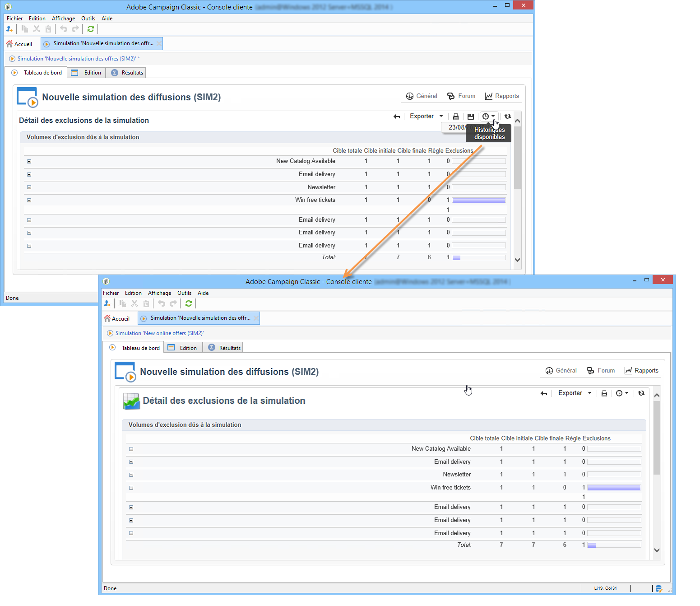This screenshot has height=606, width=700.
Task: Click the history clock icon in back window
Action: pyautogui.click(x=486, y=117)
